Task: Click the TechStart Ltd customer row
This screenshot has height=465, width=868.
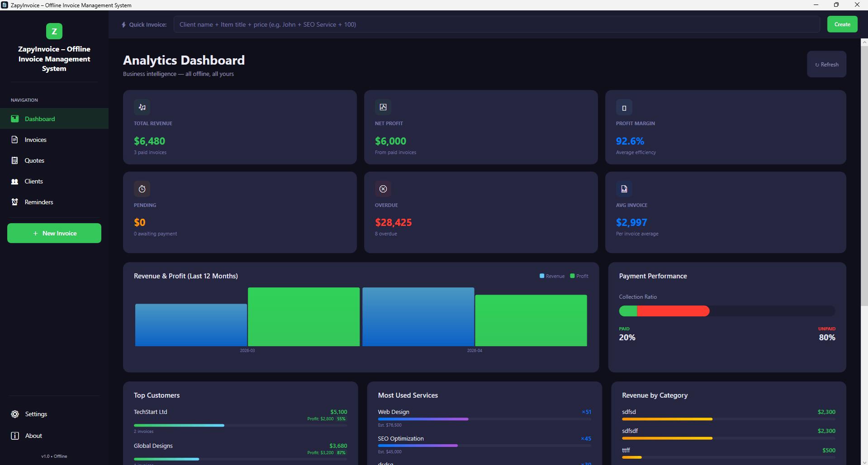Action: pyautogui.click(x=240, y=422)
